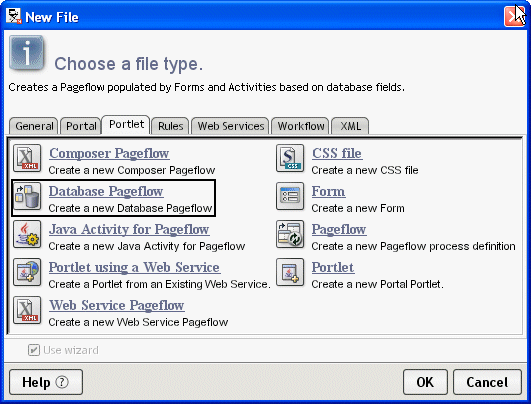
Task: Click the Java Activity for Pageflow link
Action: [x=129, y=229]
